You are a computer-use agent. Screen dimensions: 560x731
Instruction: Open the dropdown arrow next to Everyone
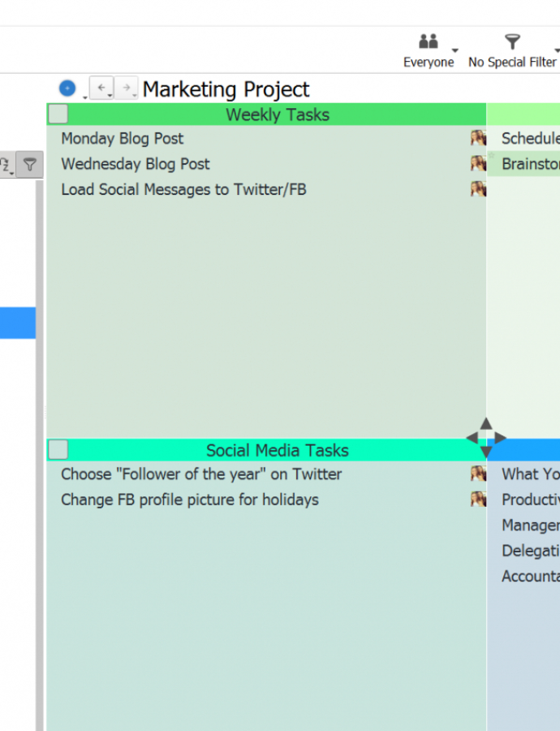coord(455,50)
